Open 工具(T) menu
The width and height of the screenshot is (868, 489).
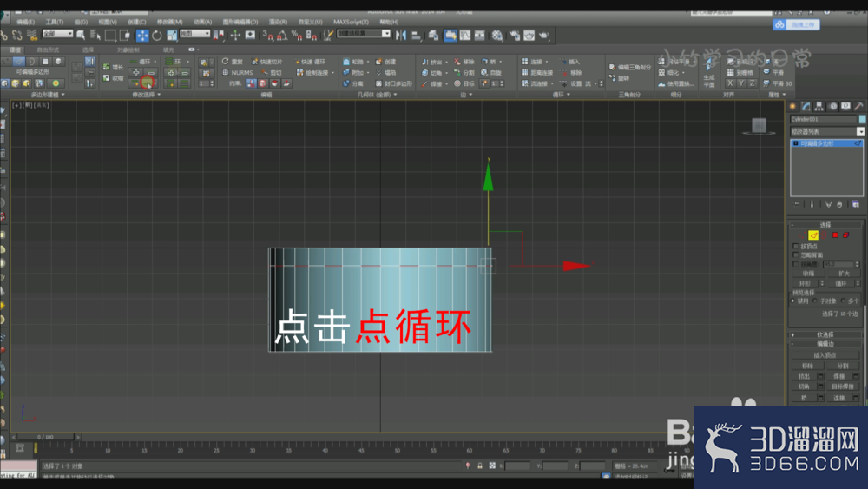coord(54,23)
